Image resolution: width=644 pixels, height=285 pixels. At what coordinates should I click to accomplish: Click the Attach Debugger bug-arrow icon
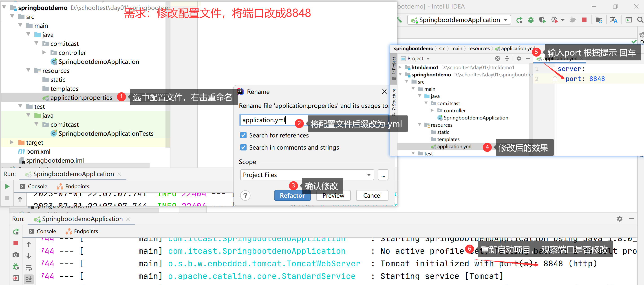16,267
